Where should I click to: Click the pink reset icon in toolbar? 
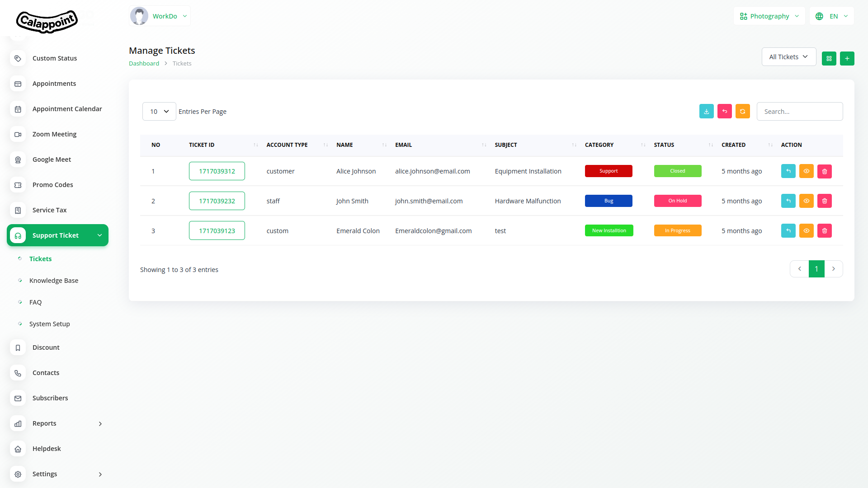(724, 111)
